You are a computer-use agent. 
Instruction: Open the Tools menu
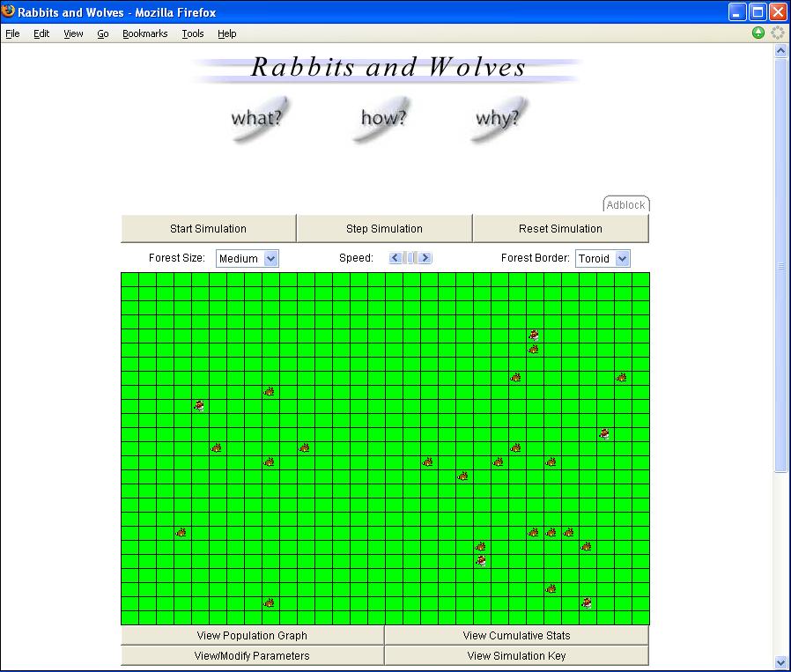point(192,33)
